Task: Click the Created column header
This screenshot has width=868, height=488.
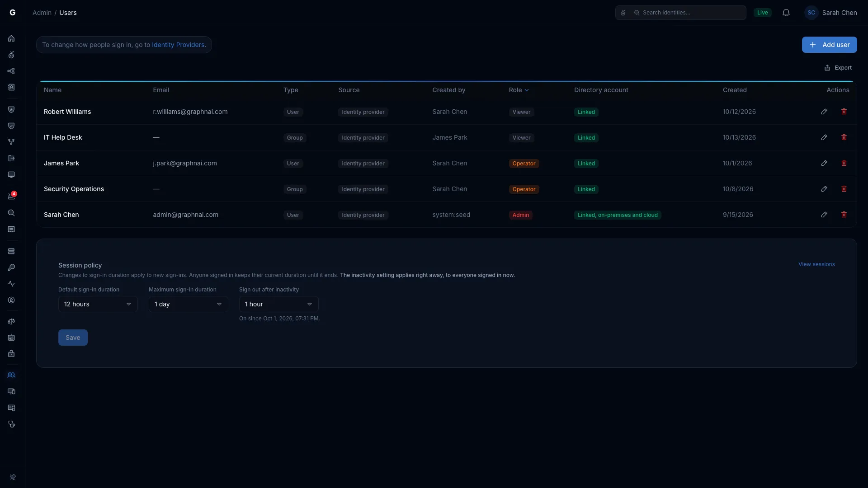Action: pyautogui.click(x=735, y=90)
